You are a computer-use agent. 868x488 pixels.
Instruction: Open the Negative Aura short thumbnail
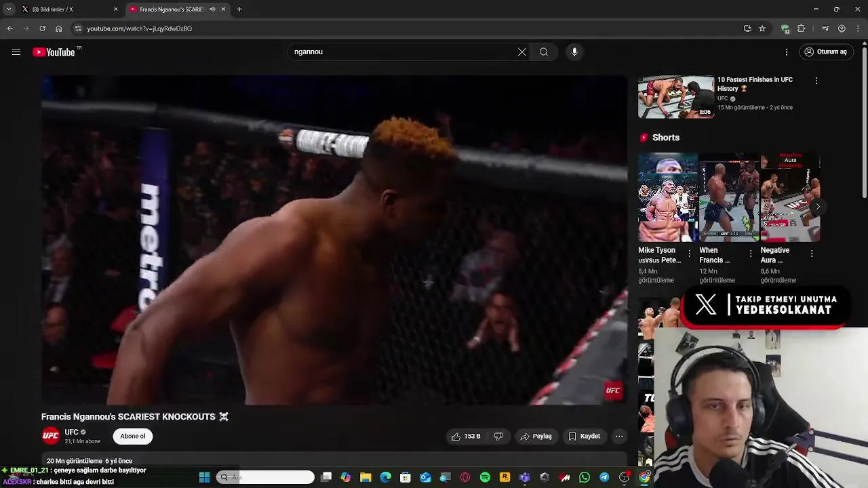(790, 197)
